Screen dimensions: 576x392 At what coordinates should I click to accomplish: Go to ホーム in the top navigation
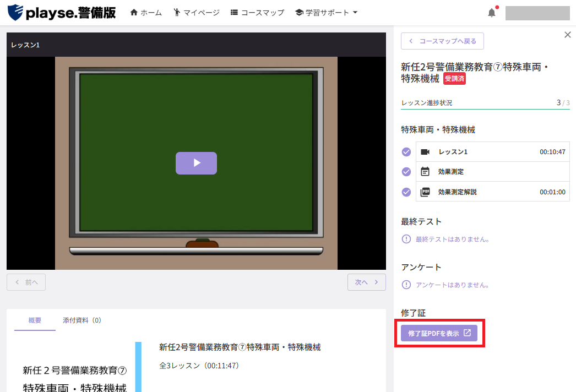pyautogui.click(x=146, y=13)
